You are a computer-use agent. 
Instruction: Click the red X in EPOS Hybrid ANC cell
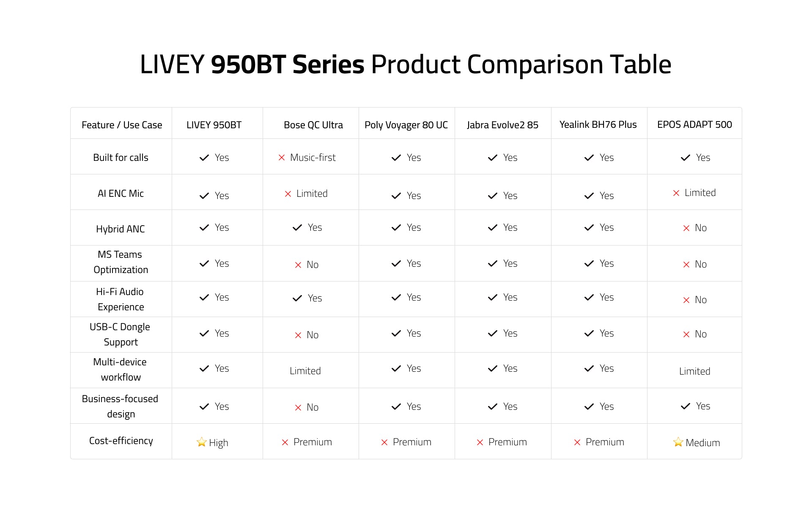(686, 228)
